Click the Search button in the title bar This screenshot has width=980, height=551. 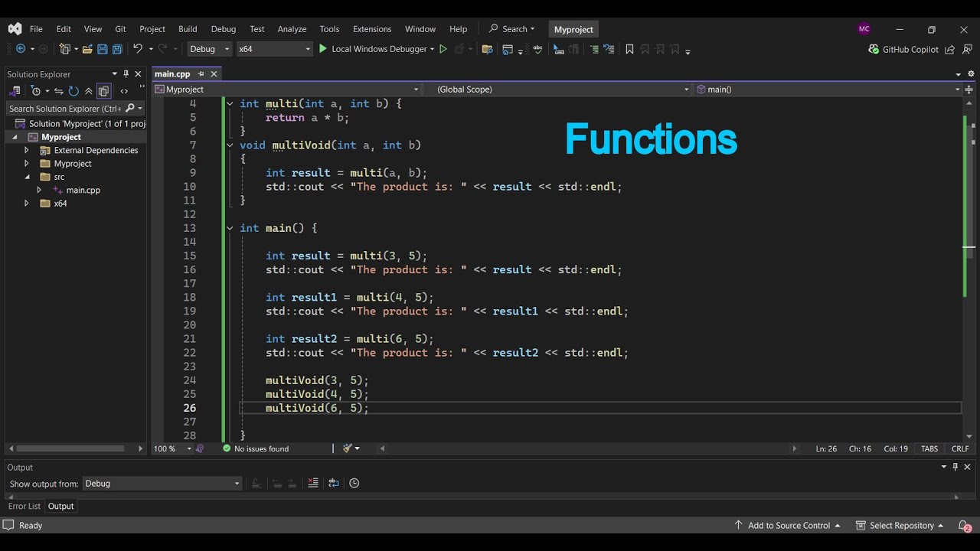tap(511, 29)
